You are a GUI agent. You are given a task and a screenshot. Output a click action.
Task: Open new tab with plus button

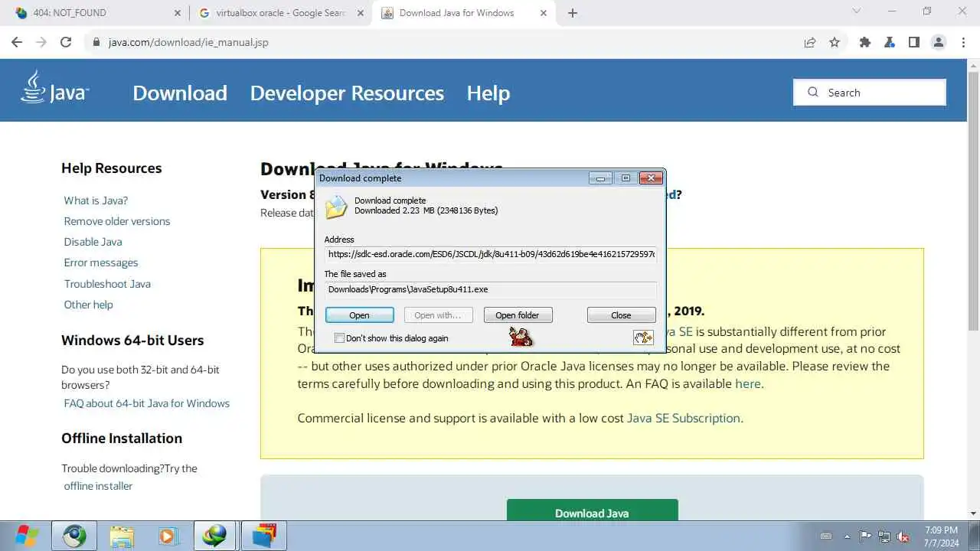click(x=573, y=12)
